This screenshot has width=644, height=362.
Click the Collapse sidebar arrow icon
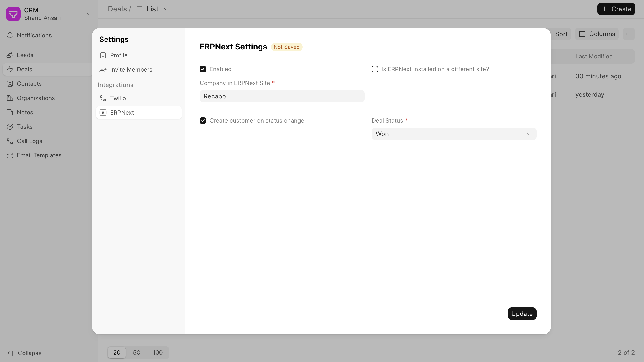point(10,353)
